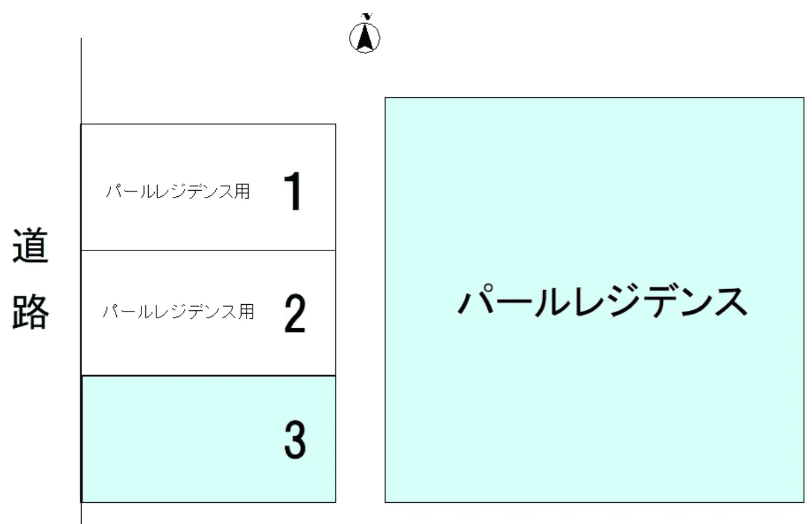Click the top-left corner of the building
The image size is (812, 524).
[385, 98]
